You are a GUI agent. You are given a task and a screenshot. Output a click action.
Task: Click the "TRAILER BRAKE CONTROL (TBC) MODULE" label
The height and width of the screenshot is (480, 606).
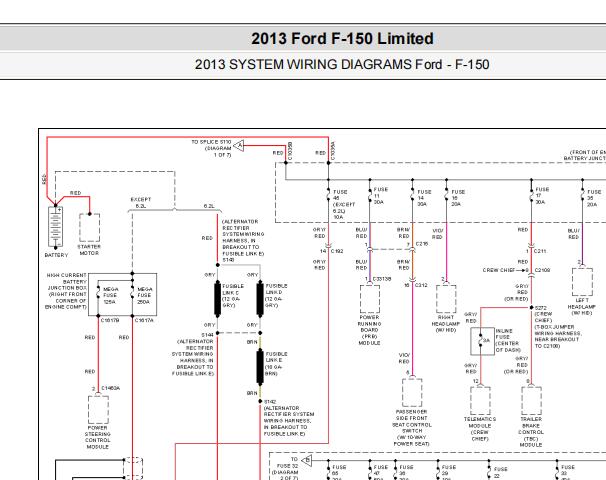[531, 432]
